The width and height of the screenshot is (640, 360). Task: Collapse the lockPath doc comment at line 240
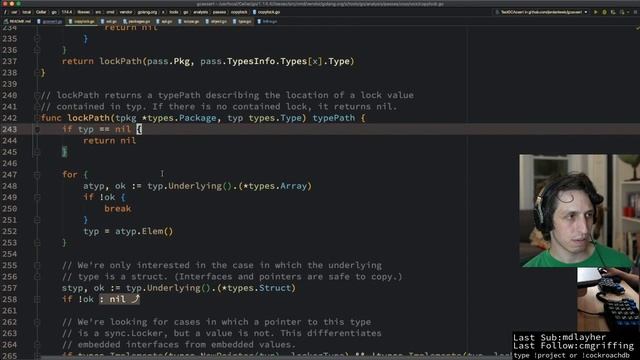point(37,96)
